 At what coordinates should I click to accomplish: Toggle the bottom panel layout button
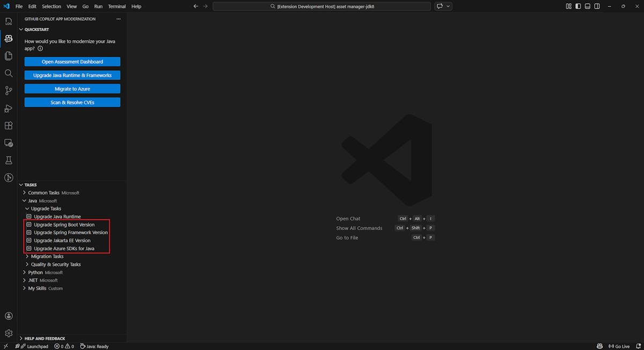588,6
